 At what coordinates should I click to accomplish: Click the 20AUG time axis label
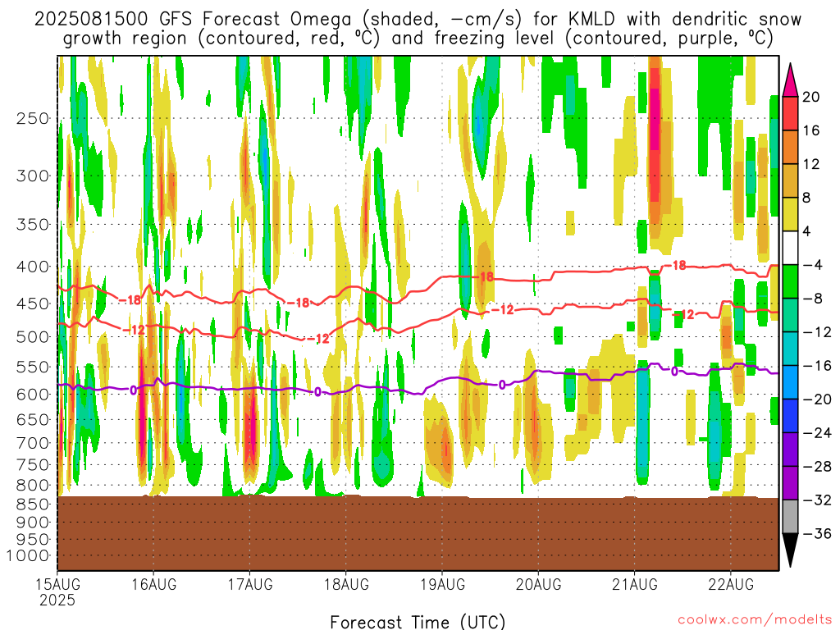click(538, 584)
